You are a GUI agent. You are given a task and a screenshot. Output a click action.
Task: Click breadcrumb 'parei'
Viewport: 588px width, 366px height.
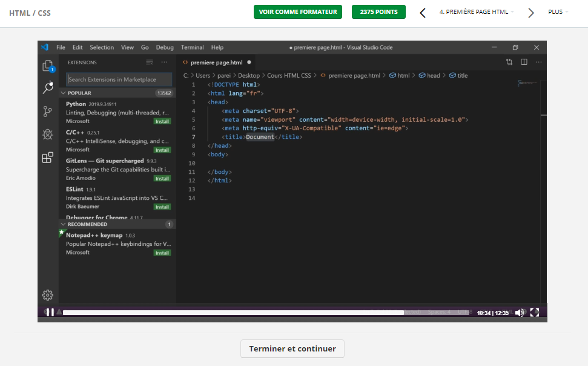coord(224,76)
